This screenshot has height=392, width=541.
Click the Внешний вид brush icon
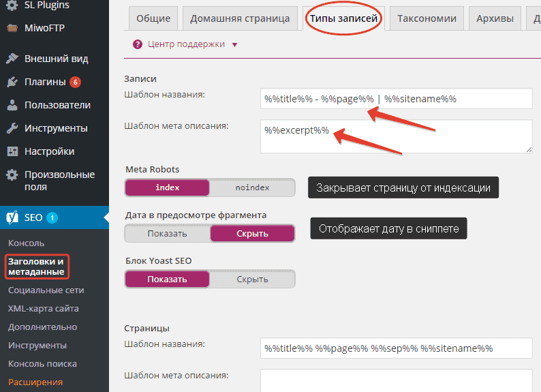tap(12, 59)
